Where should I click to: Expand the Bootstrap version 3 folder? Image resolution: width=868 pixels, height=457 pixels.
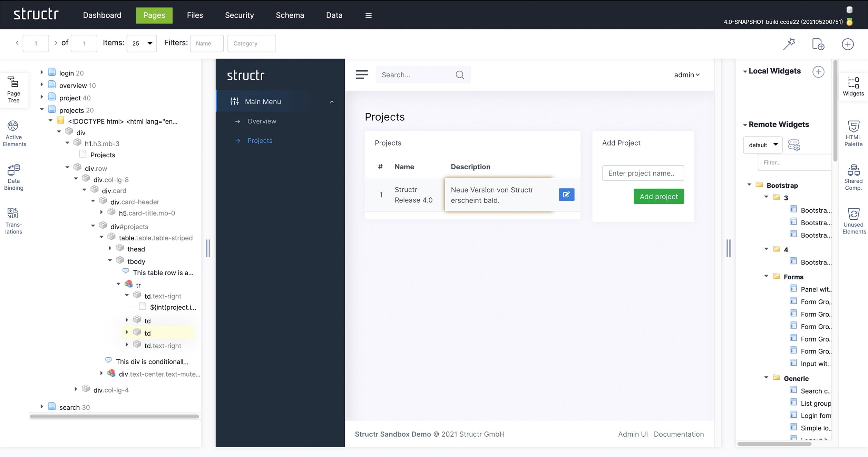click(767, 197)
